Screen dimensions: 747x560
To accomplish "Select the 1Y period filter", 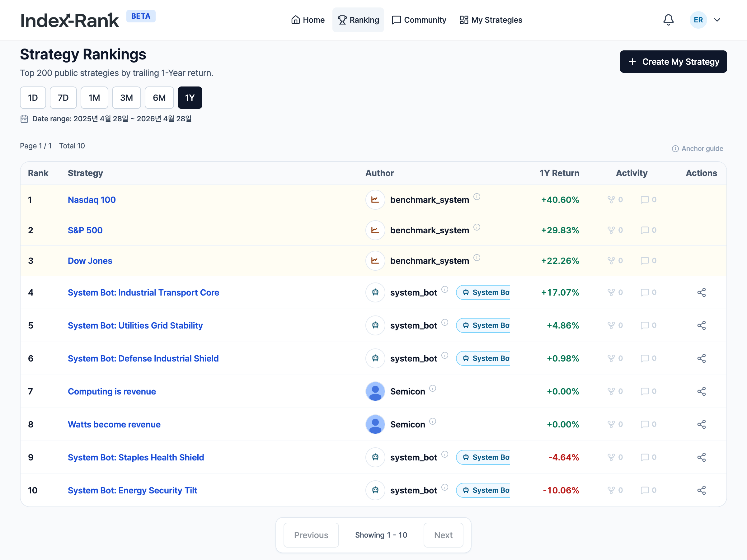I will [x=190, y=98].
